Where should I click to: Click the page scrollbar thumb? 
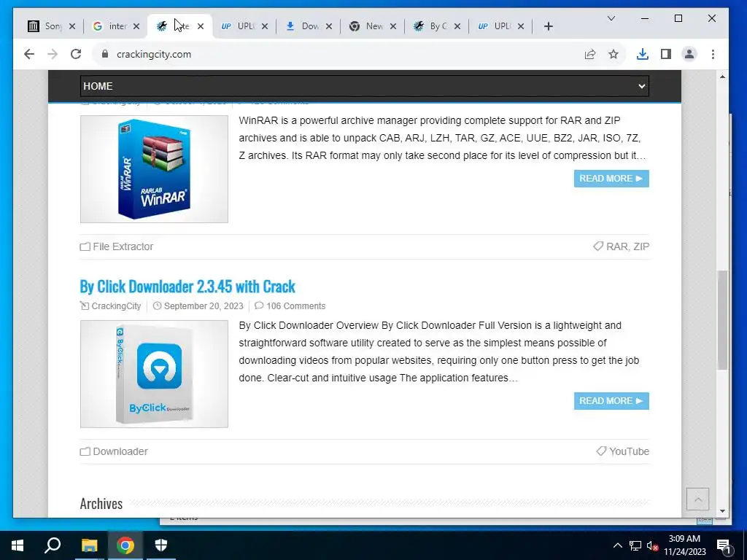[x=723, y=320]
